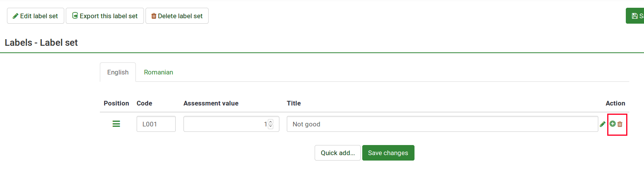Click the red trash icon in label row
644x178 pixels.
tap(620, 124)
